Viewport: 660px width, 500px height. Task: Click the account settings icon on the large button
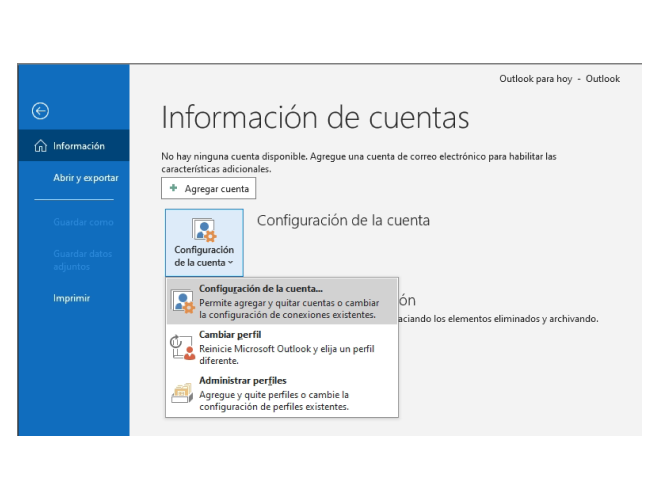[204, 230]
